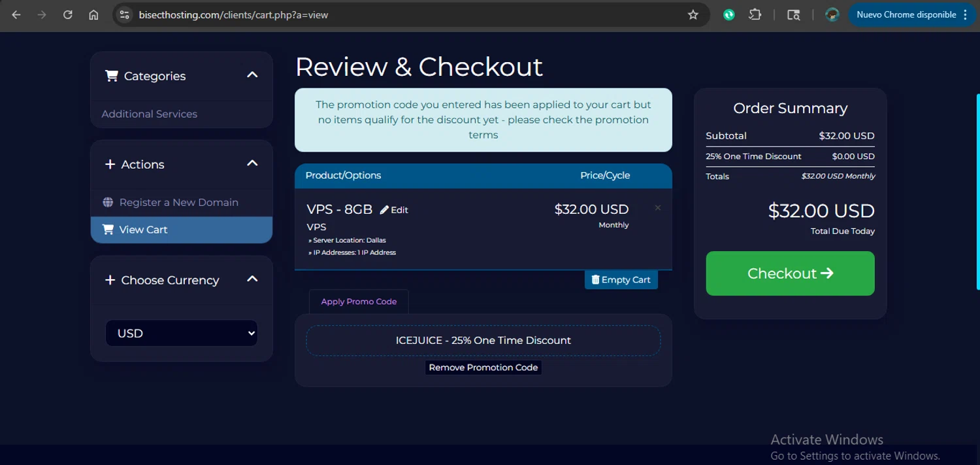The image size is (980, 465).
Task: Click the Price/Cycle column header
Action: 605,175
